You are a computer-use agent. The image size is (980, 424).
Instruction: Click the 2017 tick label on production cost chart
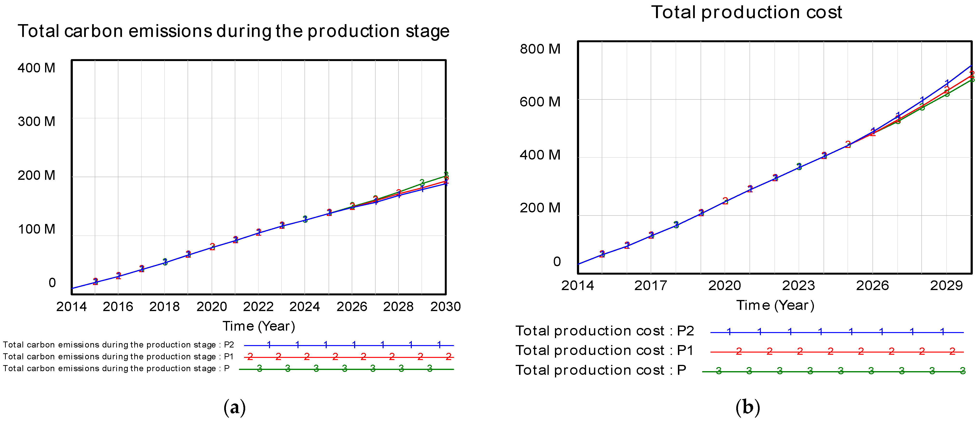pyautogui.click(x=650, y=285)
